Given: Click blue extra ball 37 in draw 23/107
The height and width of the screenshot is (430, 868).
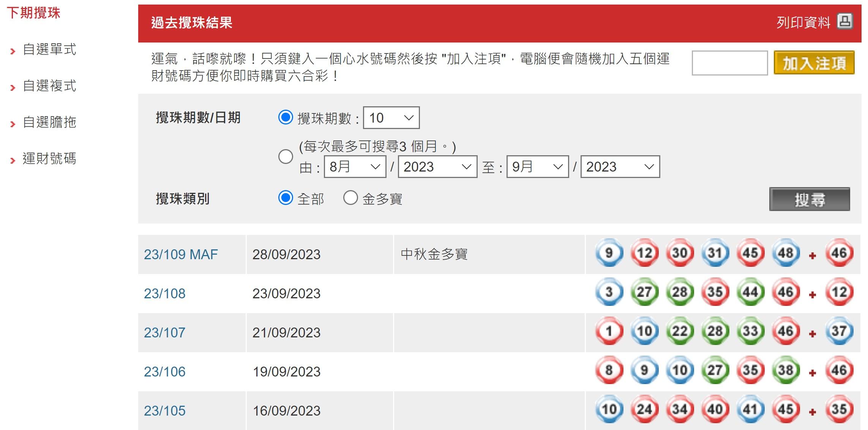Looking at the screenshot, I should pyautogui.click(x=839, y=331).
